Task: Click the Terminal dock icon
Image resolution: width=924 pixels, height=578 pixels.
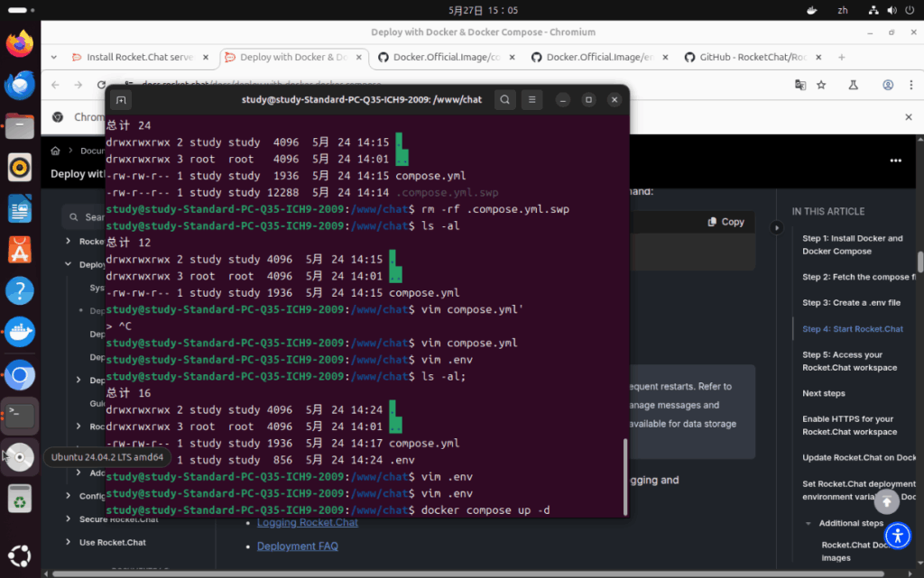Action: 20,416
